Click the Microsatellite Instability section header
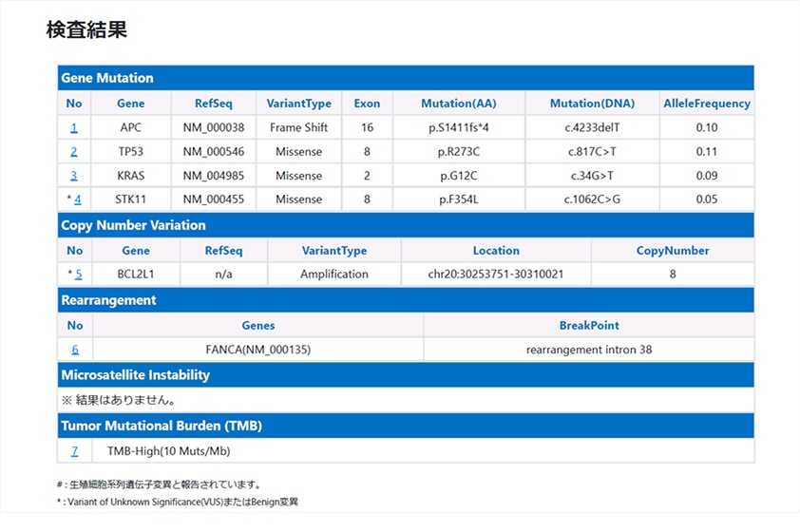Screen dimensions: 800x532 click(x=135, y=375)
